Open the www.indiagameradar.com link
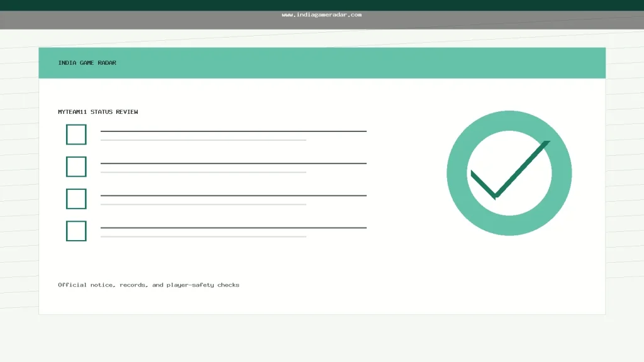 pos(321,15)
